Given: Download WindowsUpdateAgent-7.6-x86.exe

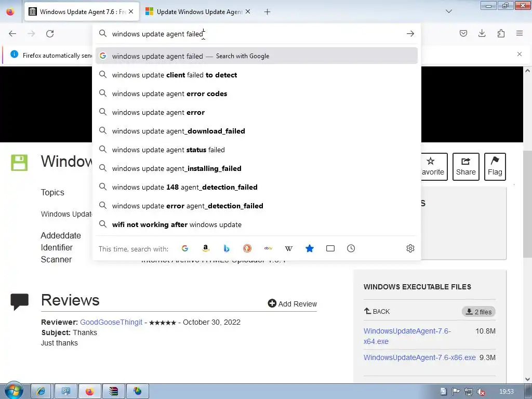Looking at the screenshot, I should 419,357.
